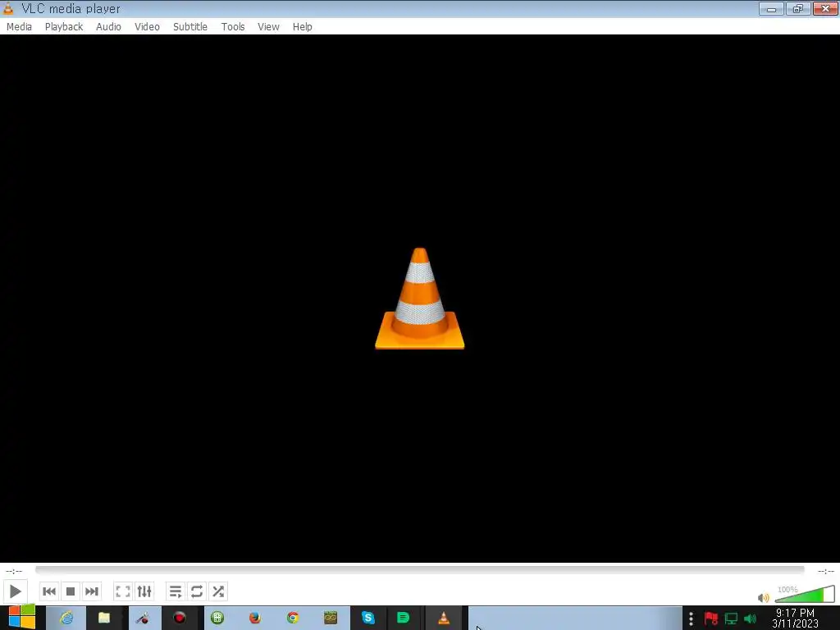Open Google Chrome from the taskbar

click(293, 618)
